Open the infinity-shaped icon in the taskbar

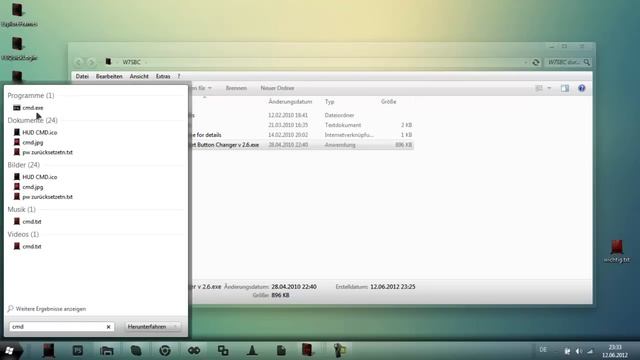coord(194,350)
